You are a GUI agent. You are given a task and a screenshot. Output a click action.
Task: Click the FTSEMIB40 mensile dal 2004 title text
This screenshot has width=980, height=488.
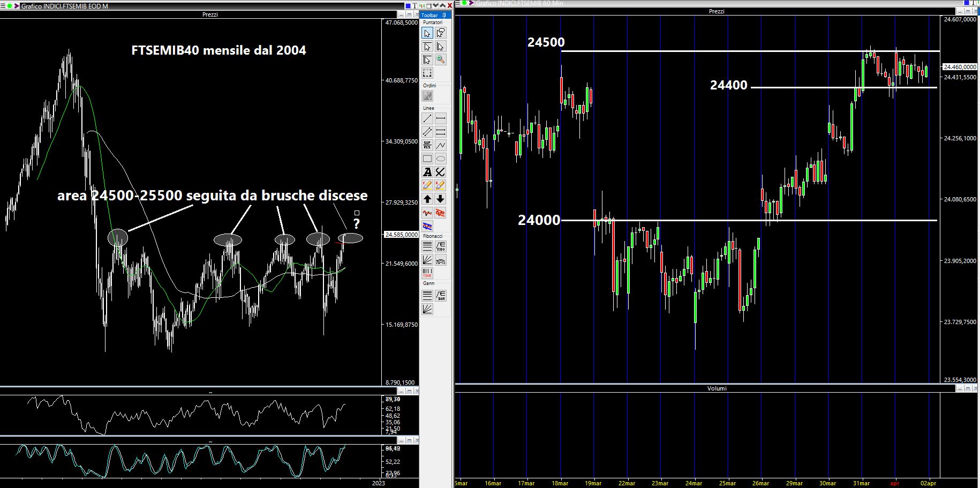[219, 50]
